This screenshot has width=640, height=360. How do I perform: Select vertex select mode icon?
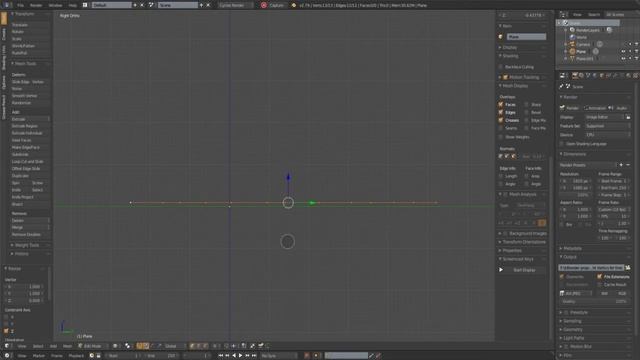pyautogui.click(x=193, y=346)
